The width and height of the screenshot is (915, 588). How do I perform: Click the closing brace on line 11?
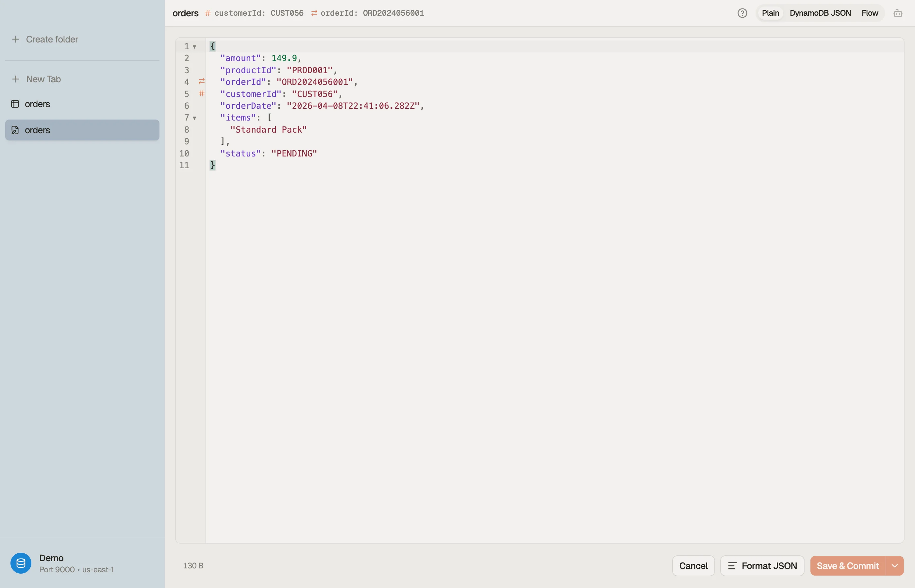[x=213, y=165]
